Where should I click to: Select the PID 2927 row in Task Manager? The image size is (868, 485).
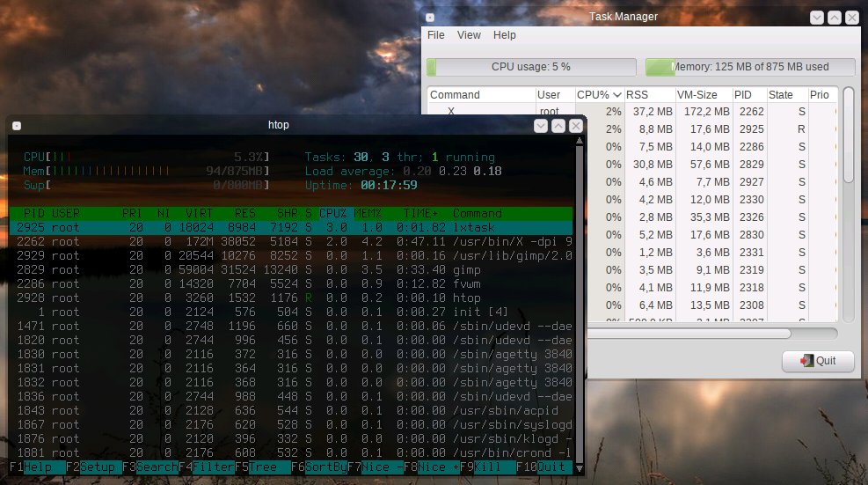coord(711,182)
